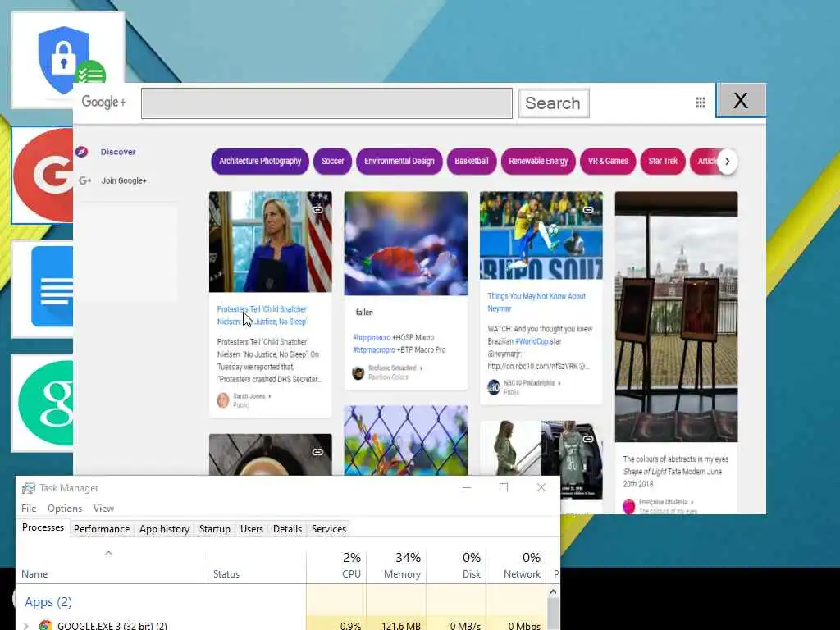Open NBC10 Philadelphia post options arrow

coord(559,383)
